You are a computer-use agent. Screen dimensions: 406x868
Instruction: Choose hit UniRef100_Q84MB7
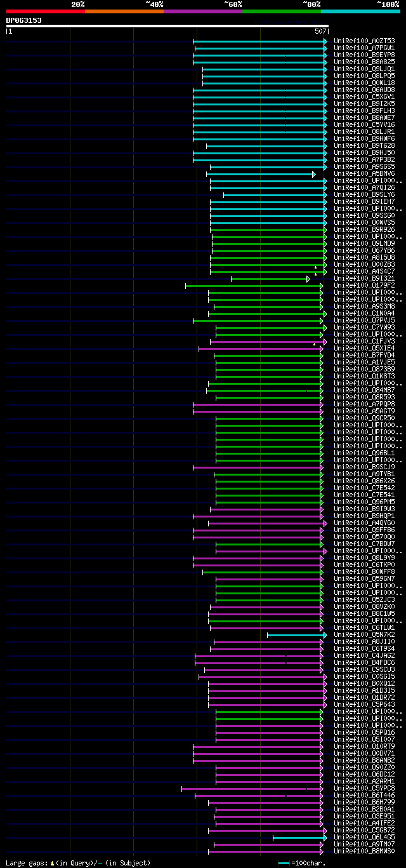point(364,391)
